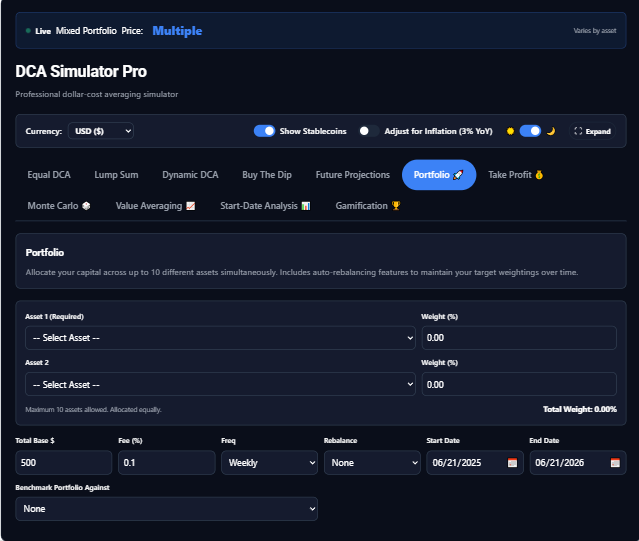Open the Freq Weekly dropdown
Image resolution: width=639 pixels, height=541 pixels.
pyautogui.click(x=269, y=463)
